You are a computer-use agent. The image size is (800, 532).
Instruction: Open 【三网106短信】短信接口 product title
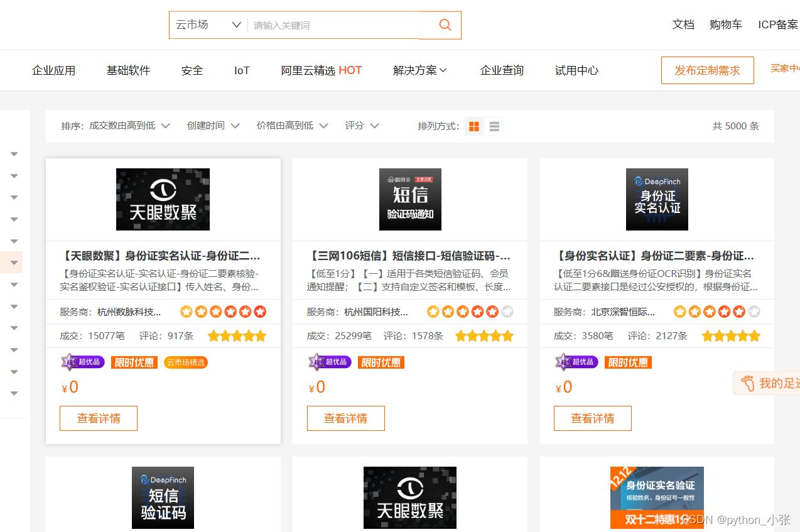(408, 256)
